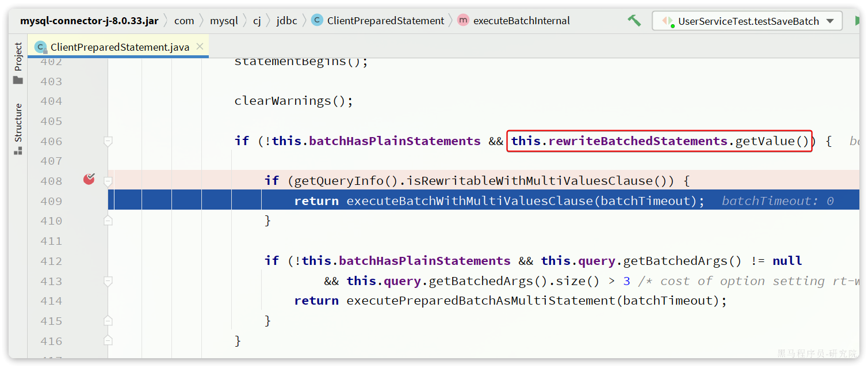Click the com package breadcrumb

184,21
